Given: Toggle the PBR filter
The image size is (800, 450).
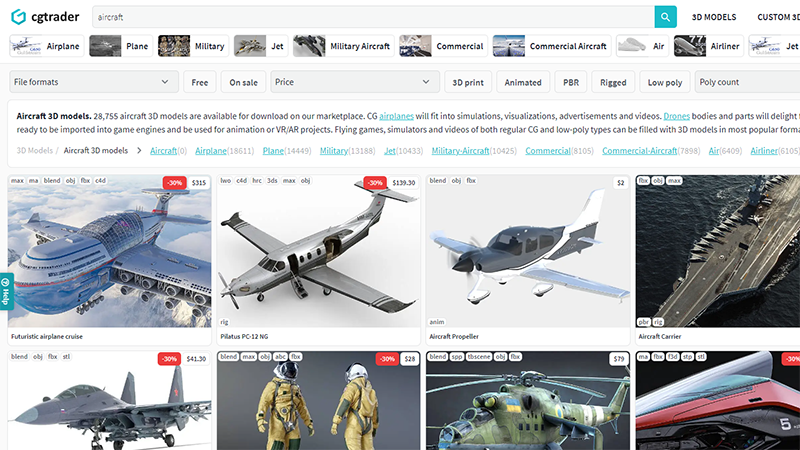Looking at the screenshot, I should tap(571, 82).
